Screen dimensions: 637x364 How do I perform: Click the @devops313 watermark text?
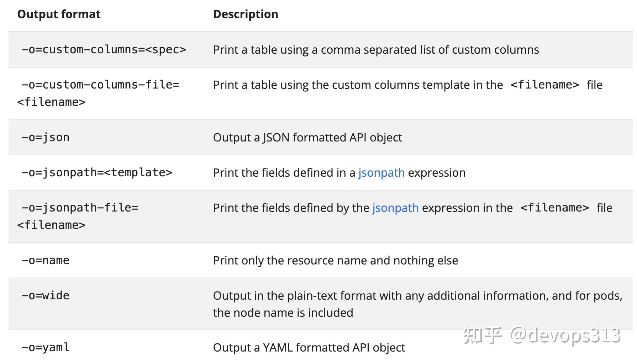tap(565, 335)
